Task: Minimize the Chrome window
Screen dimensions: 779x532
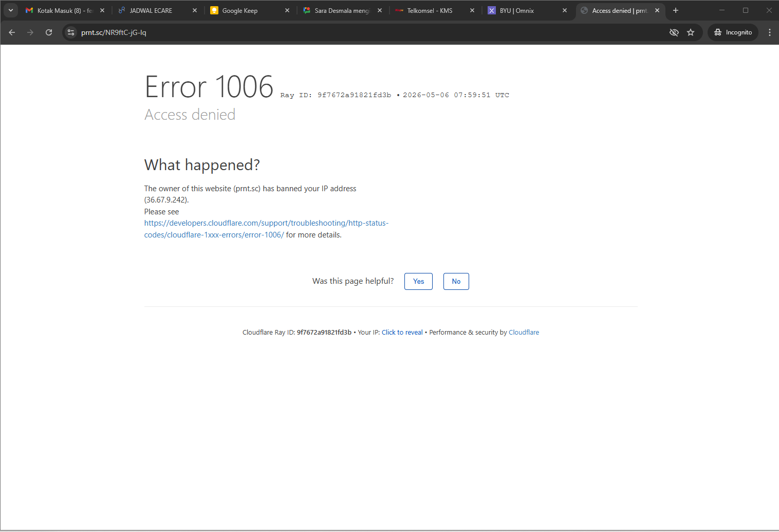Action: [722, 10]
